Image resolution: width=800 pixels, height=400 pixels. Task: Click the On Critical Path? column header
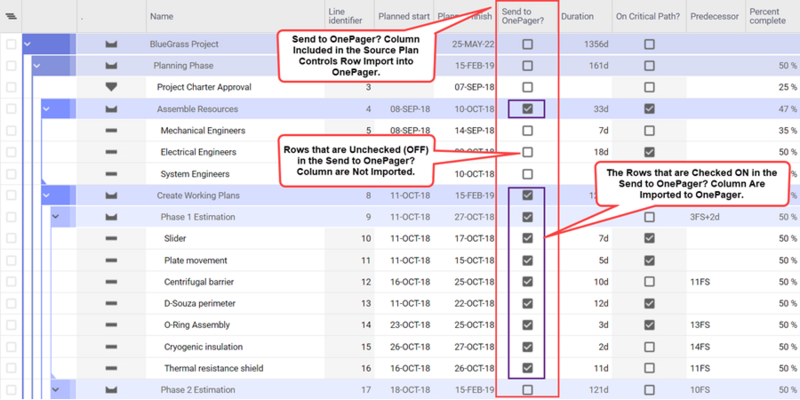click(x=649, y=16)
